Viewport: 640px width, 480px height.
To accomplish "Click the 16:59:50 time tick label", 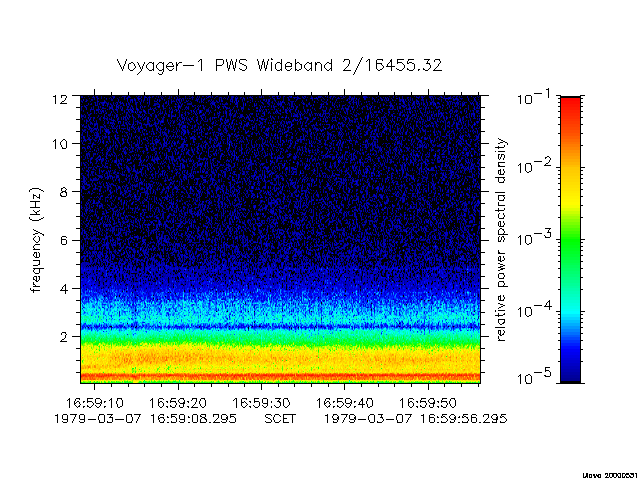I will pos(428,403).
